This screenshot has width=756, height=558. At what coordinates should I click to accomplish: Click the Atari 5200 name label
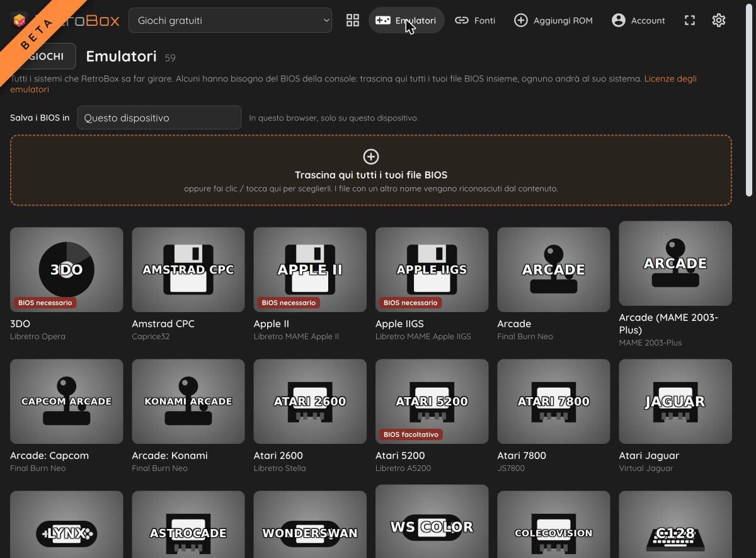coord(400,455)
